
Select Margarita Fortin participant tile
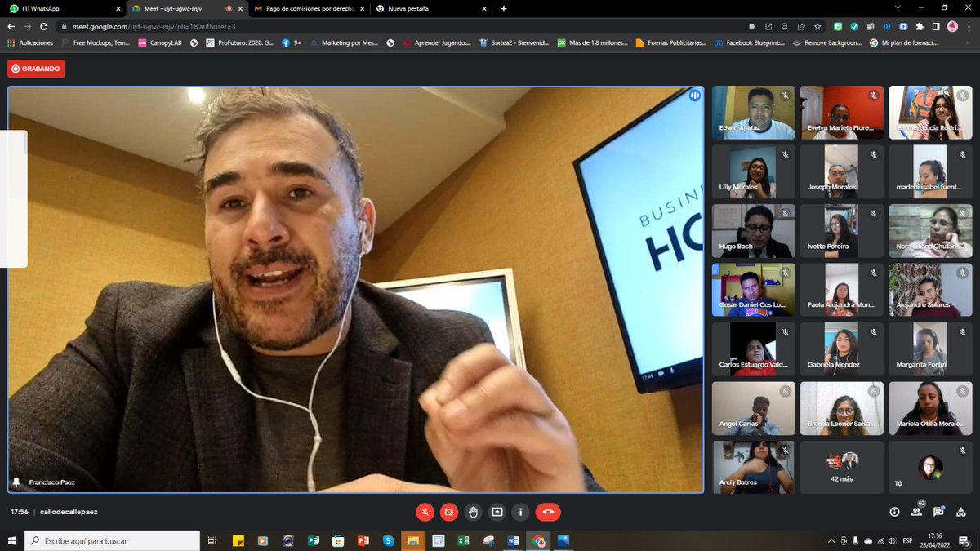(x=930, y=349)
